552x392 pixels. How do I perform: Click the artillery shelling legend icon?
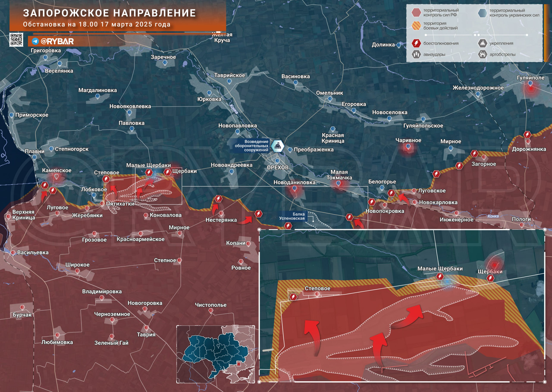482,54
